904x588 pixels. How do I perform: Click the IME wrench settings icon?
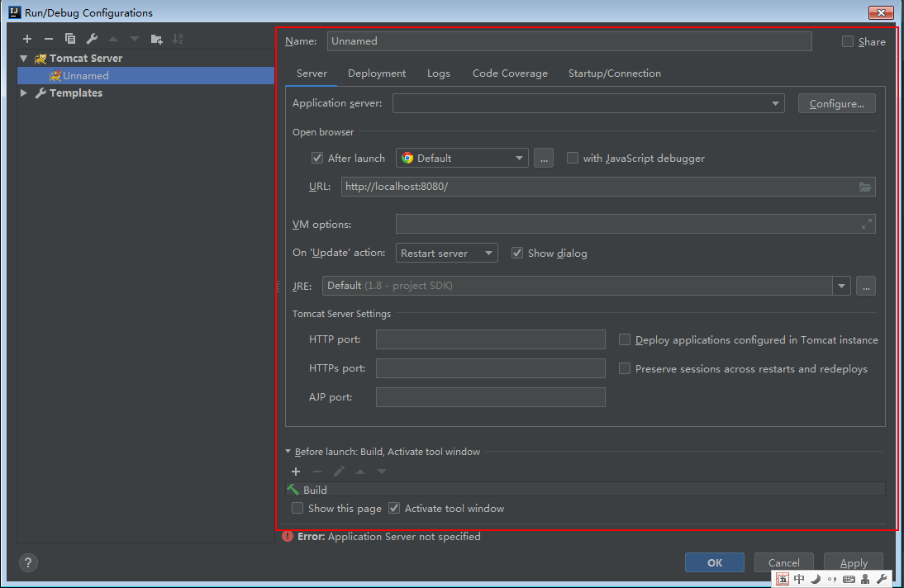point(882,579)
